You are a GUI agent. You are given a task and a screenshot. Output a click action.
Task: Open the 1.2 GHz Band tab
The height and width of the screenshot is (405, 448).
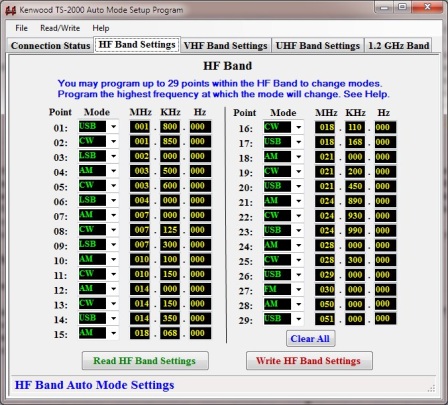pyautogui.click(x=398, y=46)
